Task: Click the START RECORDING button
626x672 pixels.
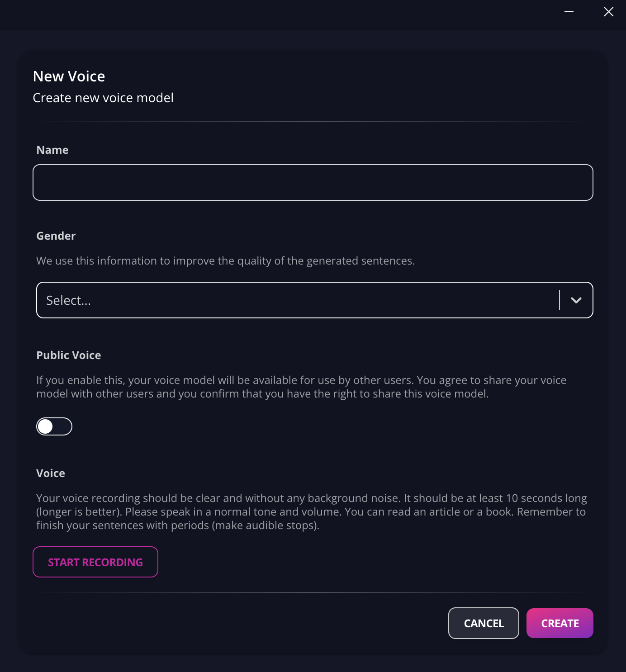Action: [95, 562]
